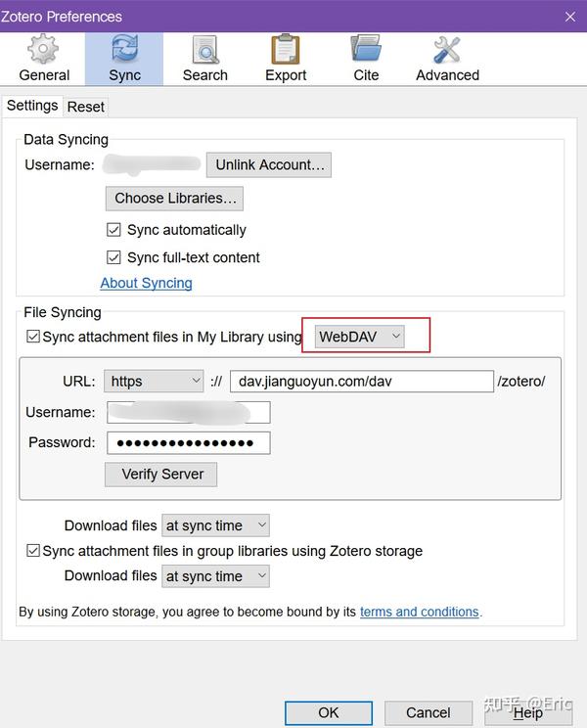This screenshot has width=587, height=728.
Task: Open the Advanced preferences pane
Action: pyautogui.click(x=447, y=59)
